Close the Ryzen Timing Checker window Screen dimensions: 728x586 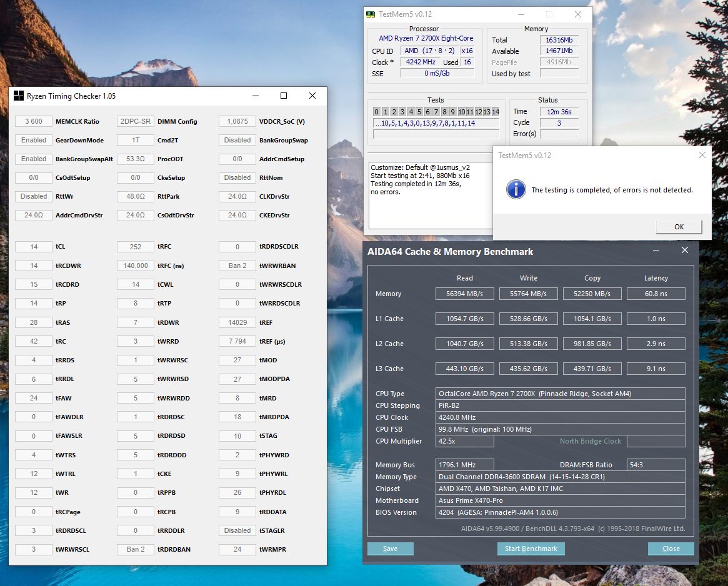pyautogui.click(x=312, y=96)
